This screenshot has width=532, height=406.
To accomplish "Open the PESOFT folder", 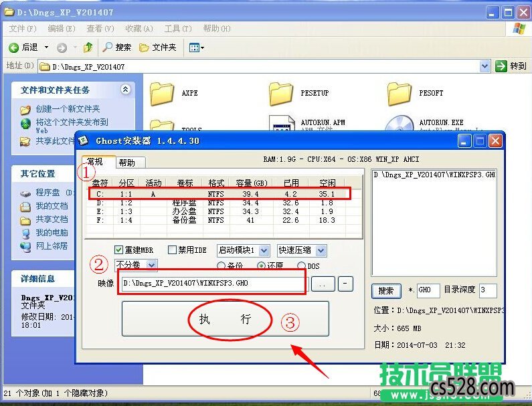I will click(400, 94).
